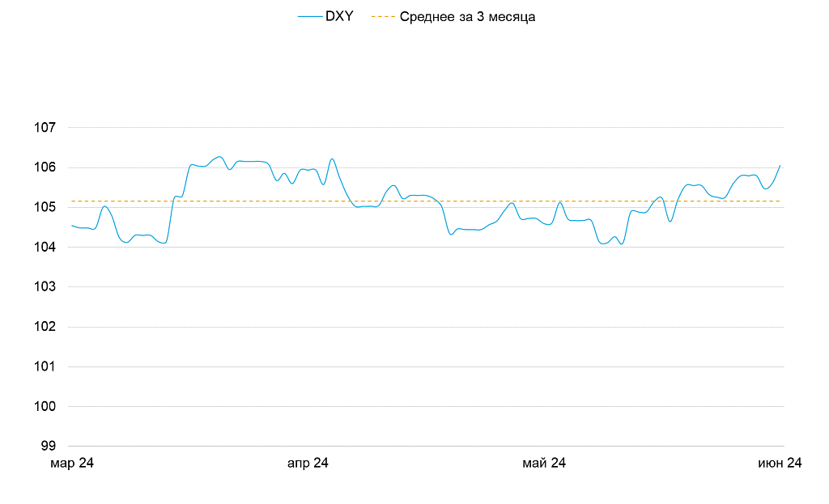Image resolution: width=829 pixels, height=504 pixels.
Task: Click the blue DXY legend line marker
Action: point(310,16)
